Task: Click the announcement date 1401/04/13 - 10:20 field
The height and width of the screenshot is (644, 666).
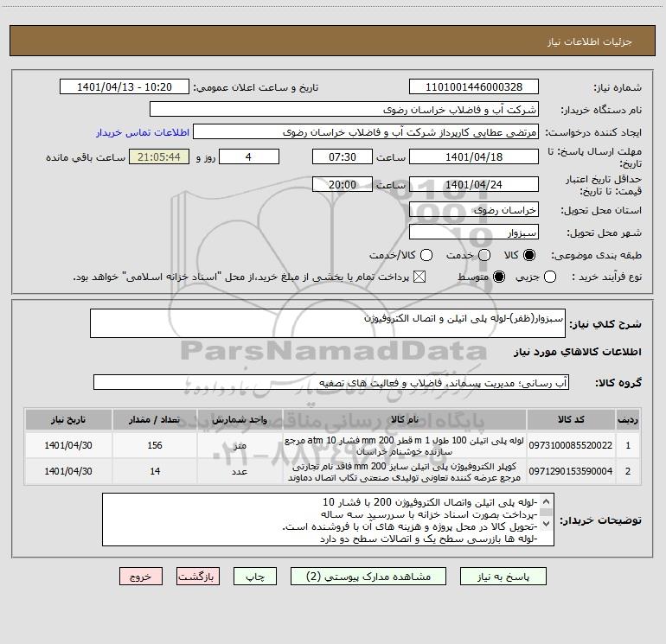Action: tap(125, 86)
